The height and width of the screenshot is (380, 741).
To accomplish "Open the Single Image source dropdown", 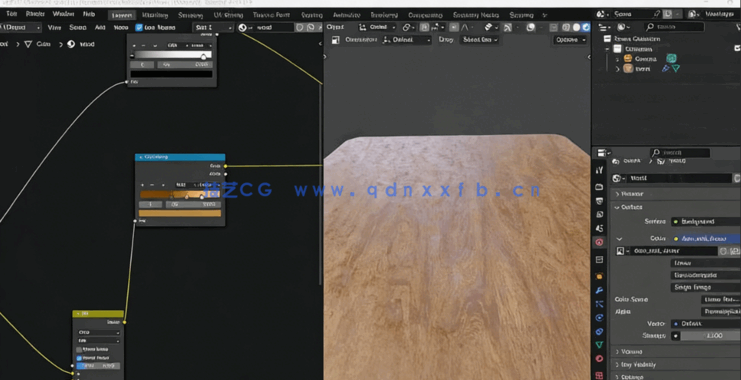I will (x=705, y=287).
